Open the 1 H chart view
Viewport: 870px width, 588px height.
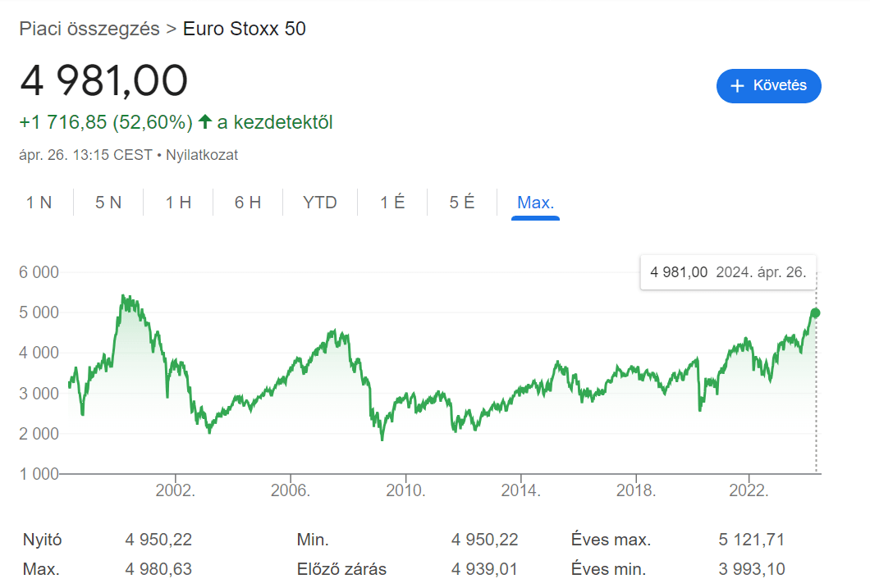point(177,202)
